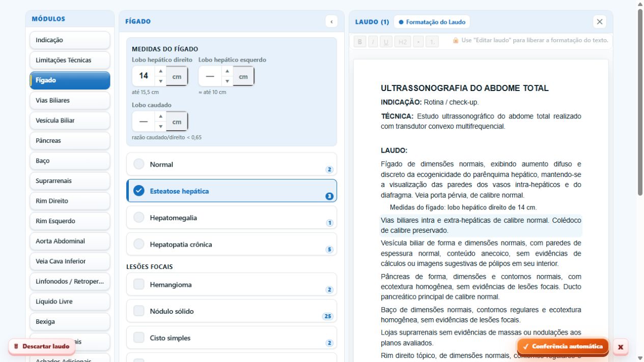Close the Laudo panel with the X

[x=600, y=21]
